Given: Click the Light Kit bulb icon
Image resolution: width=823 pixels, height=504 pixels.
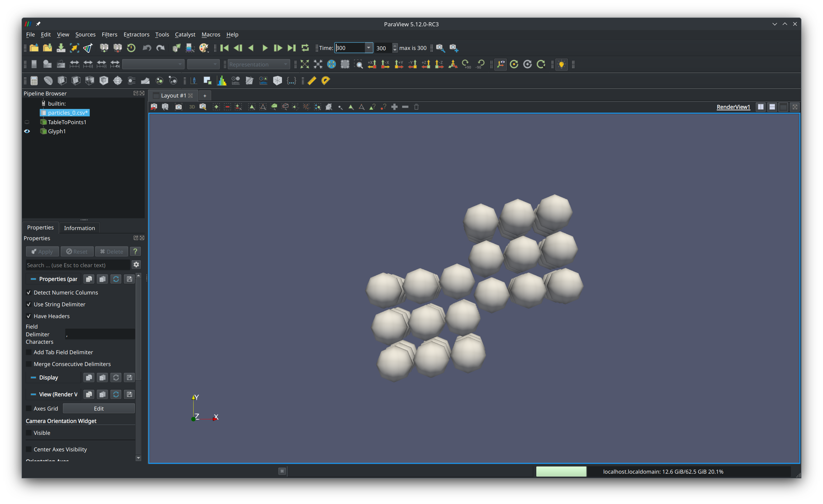Looking at the screenshot, I should pyautogui.click(x=561, y=64).
